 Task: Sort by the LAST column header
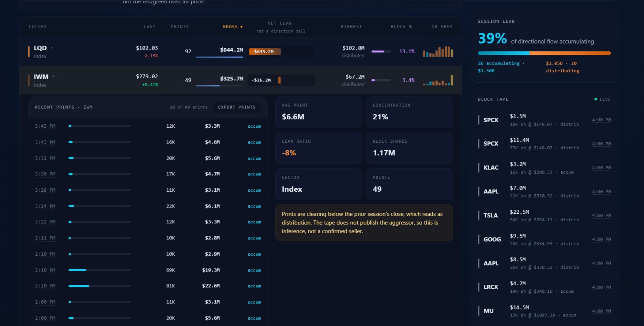pos(149,27)
